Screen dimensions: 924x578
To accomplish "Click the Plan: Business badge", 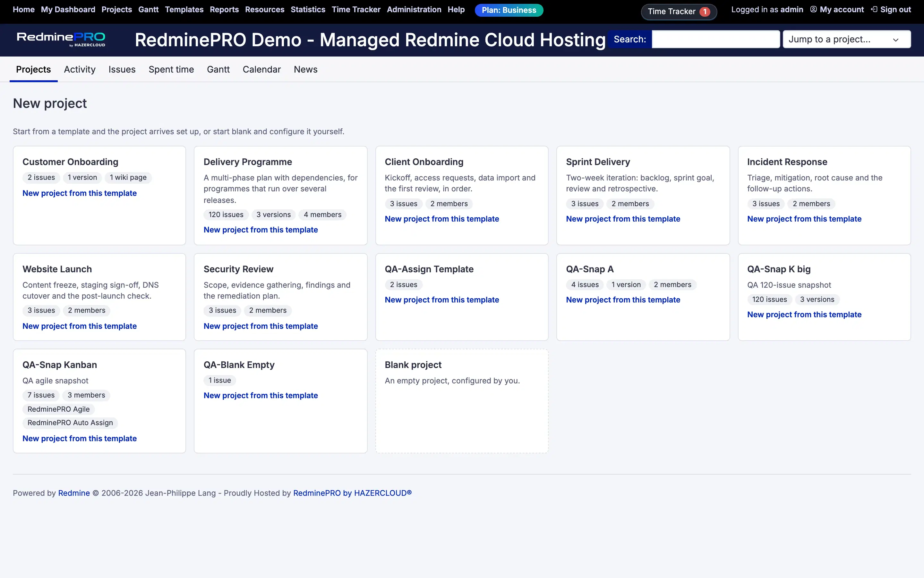I will 509,10.
